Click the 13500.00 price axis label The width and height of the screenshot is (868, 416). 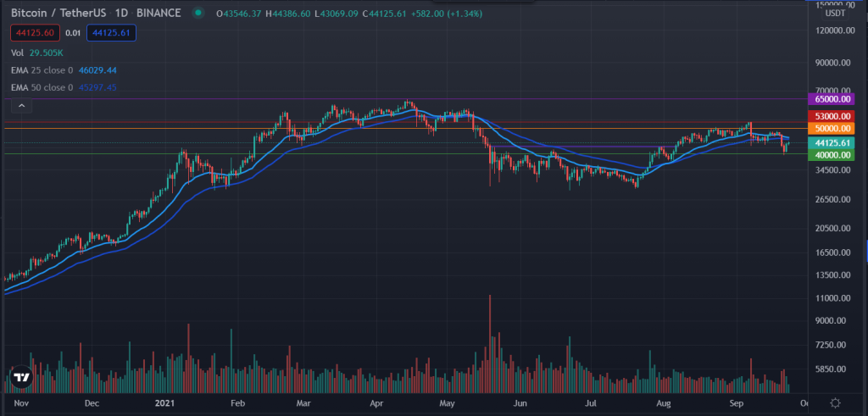tap(832, 275)
